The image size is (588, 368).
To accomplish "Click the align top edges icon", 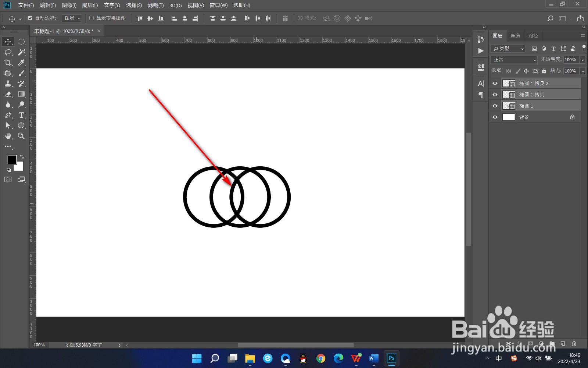I will [140, 18].
